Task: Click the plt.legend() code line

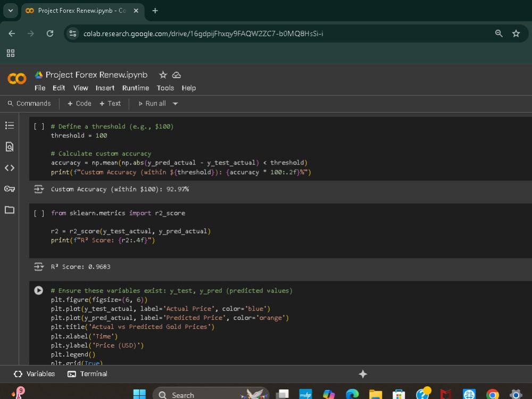Action: [73, 354]
